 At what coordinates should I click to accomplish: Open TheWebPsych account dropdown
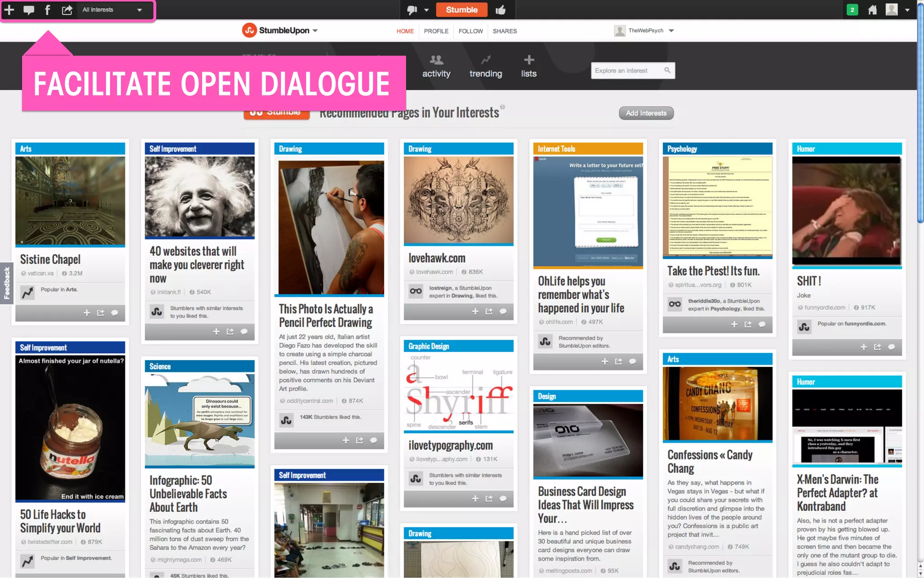click(644, 31)
